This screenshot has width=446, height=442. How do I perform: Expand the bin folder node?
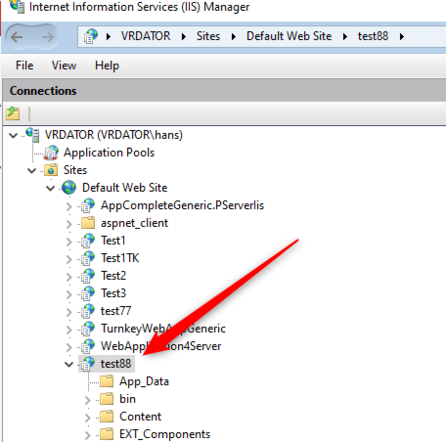click(x=88, y=400)
